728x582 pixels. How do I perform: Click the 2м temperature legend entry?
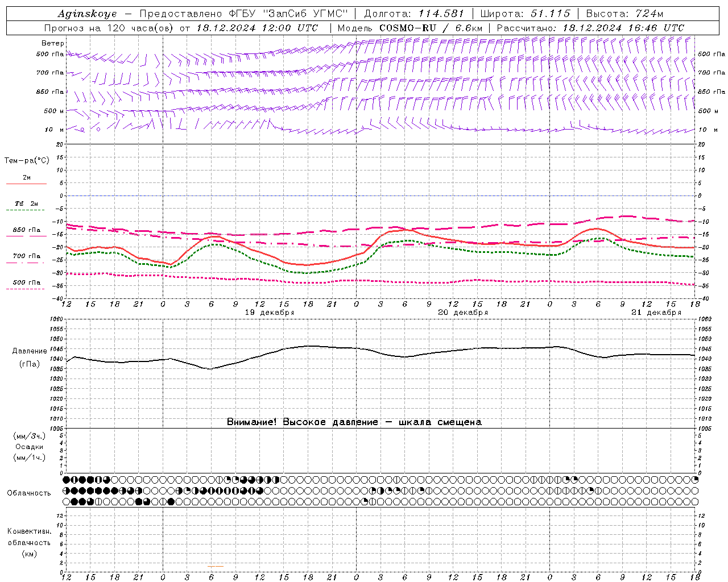point(27,177)
